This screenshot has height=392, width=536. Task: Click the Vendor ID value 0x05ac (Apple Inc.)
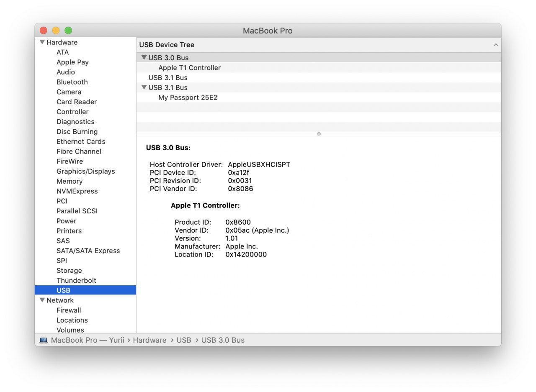[x=257, y=231]
